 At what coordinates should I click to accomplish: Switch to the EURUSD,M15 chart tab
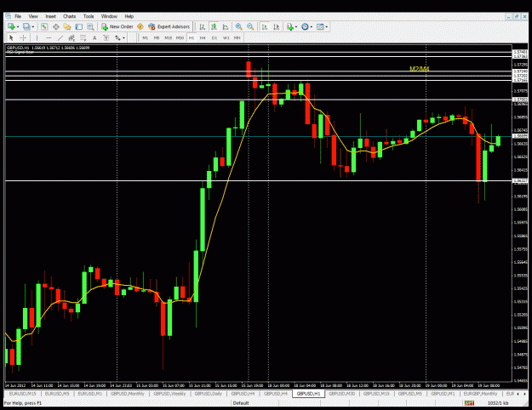point(22,394)
